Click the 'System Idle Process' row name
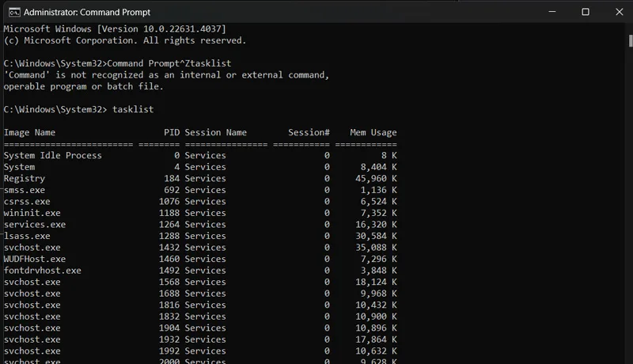This screenshot has width=633, height=364. (x=52, y=155)
